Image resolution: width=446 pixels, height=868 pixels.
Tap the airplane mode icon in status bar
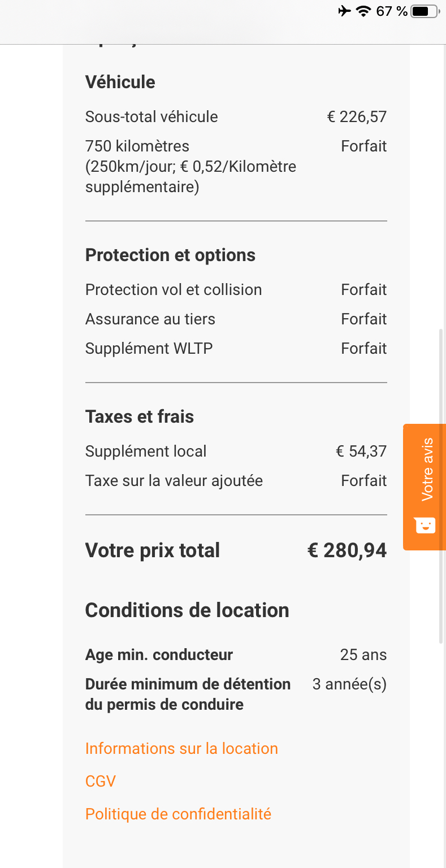[x=344, y=11]
